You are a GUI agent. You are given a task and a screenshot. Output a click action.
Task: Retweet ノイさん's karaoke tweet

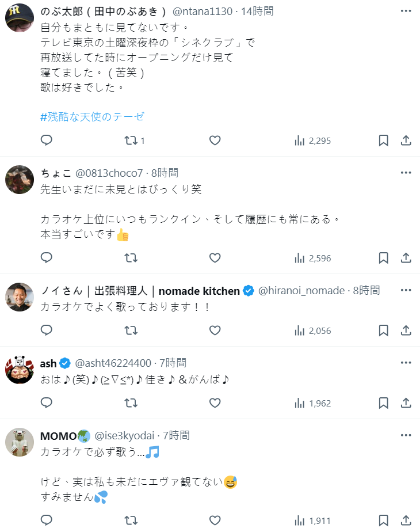coord(131,330)
